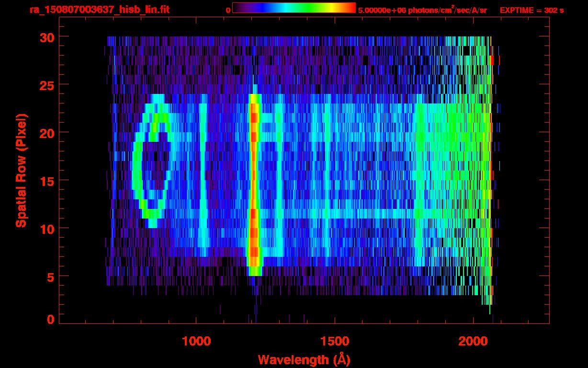Click the 5.00000e+06 photons/cm²/sec/A/sr label
The width and height of the screenshot is (588, 368).
(422, 9)
